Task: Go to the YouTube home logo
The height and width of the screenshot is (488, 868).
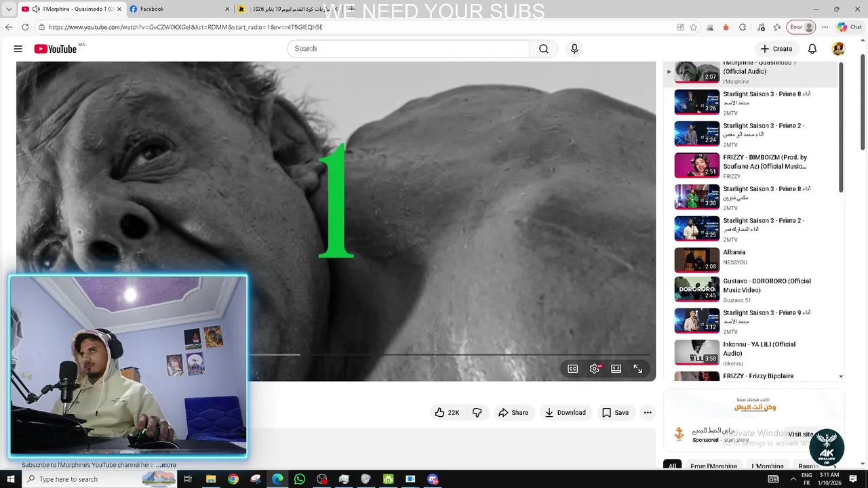Action: pyautogui.click(x=56, y=49)
